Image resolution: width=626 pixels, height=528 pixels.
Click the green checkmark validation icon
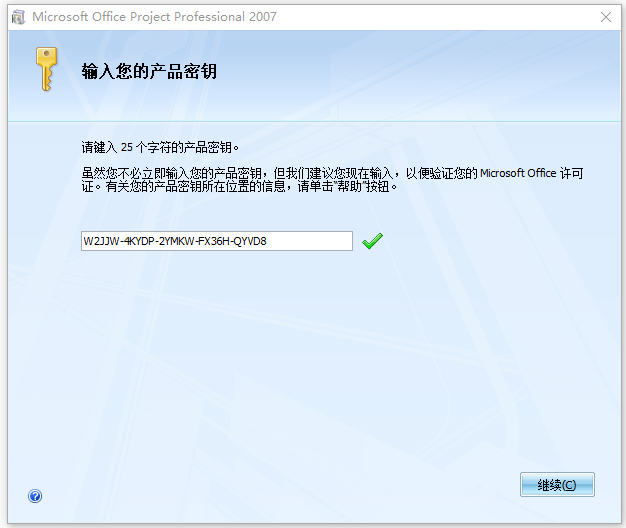pos(372,241)
